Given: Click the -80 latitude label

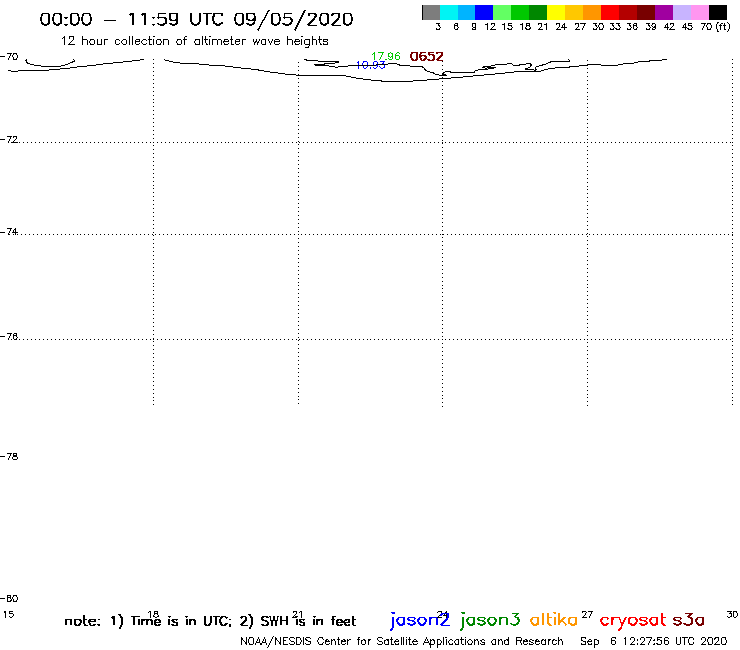Looking at the screenshot, I should click(9, 599).
